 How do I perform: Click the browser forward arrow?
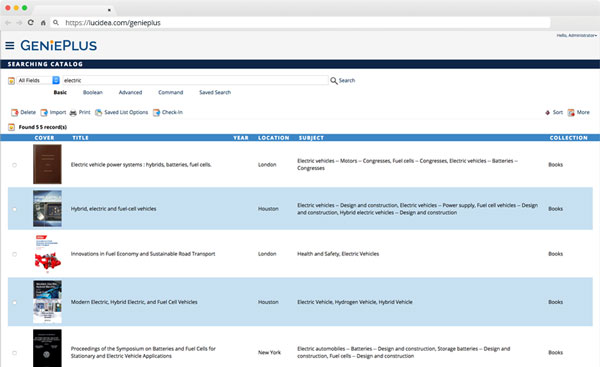[19, 23]
